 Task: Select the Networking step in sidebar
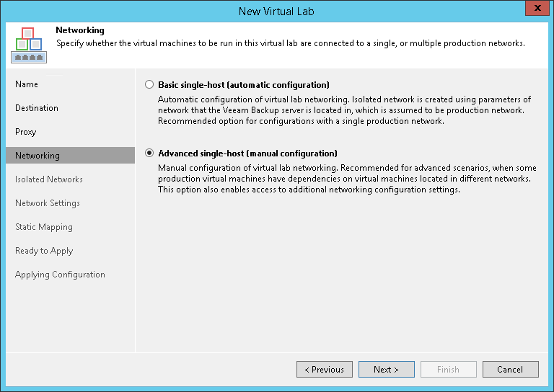tap(70, 155)
